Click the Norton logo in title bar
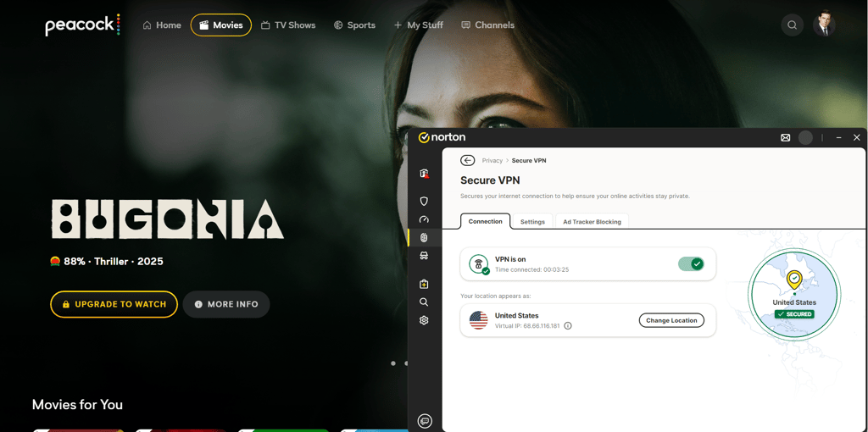868x432 pixels. tap(442, 137)
